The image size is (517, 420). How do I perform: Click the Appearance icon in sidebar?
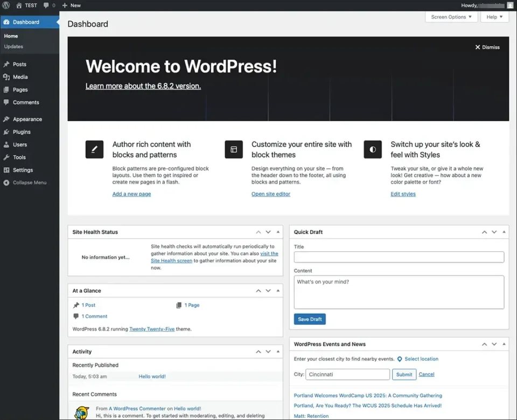[8, 119]
